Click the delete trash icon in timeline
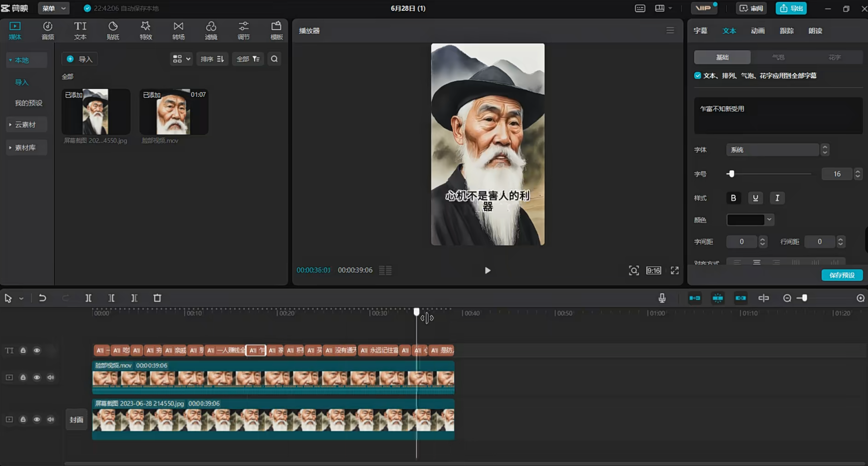Viewport: 868px width, 466px height. pos(157,298)
